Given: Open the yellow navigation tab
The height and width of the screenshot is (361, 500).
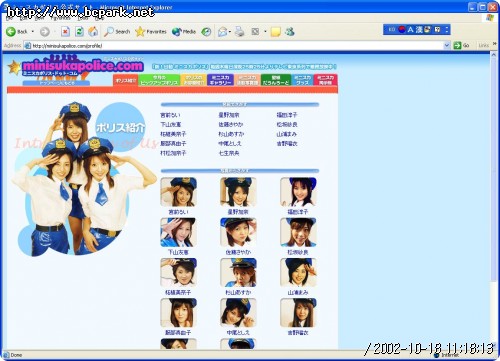Looking at the screenshot, I should tap(194, 80).
